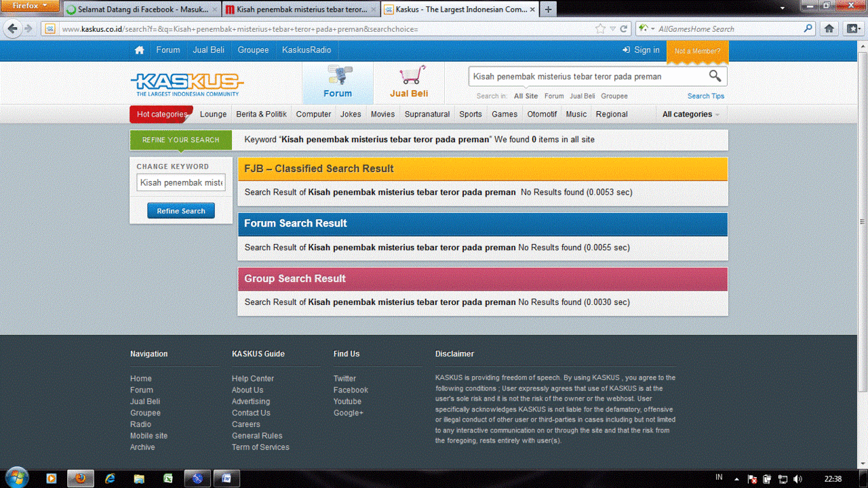868x488 pixels.
Task: Click the IN language indicator
Action: [x=719, y=478]
